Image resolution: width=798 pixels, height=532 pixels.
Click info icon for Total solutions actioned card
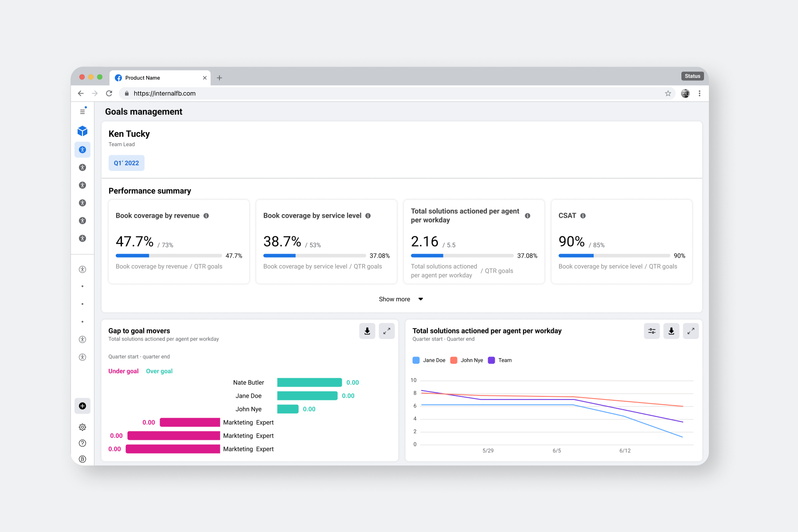pyautogui.click(x=528, y=216)
